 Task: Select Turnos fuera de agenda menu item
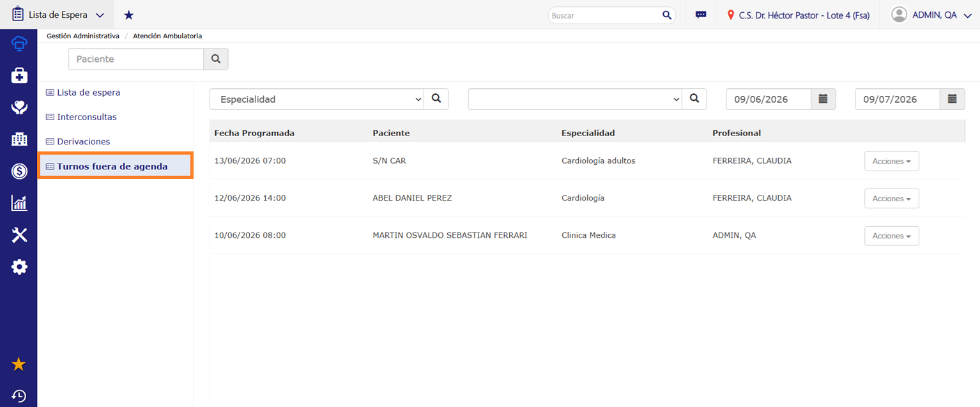[x=115, y=166]
